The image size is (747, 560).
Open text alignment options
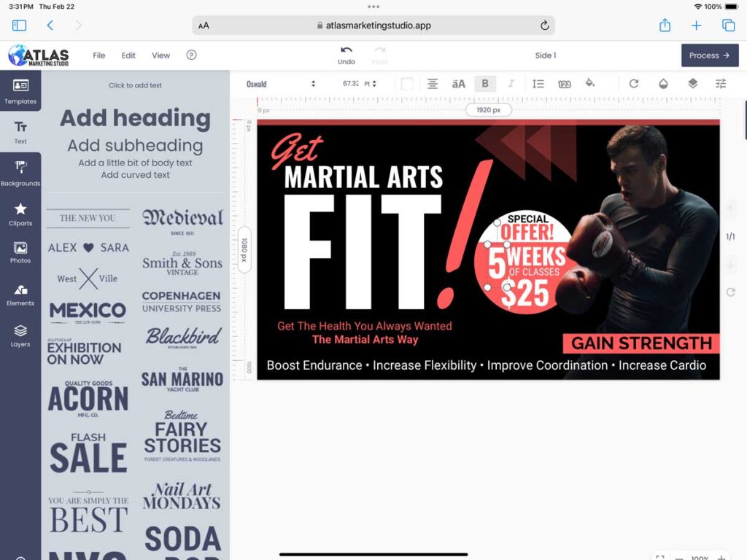click(432, 84)
